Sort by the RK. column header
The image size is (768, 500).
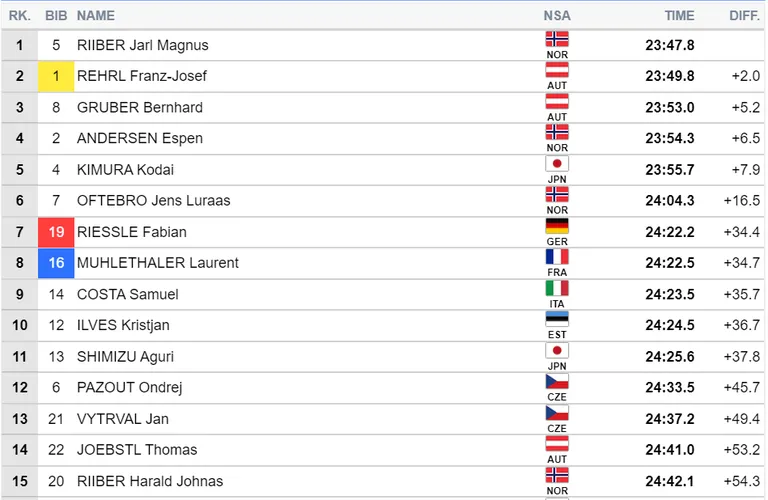(20, 16)
